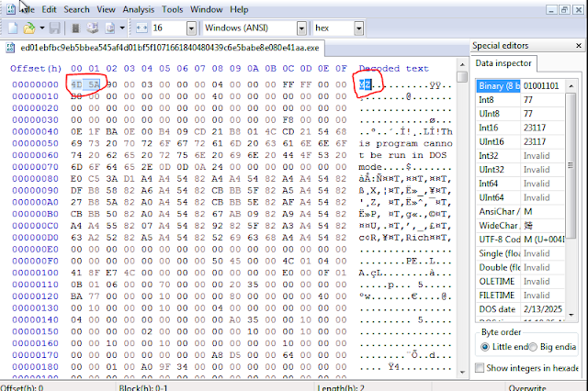Select the Double (float) inspector row
This screenshot has width=588, height=391.
click(x=521, y=268)
